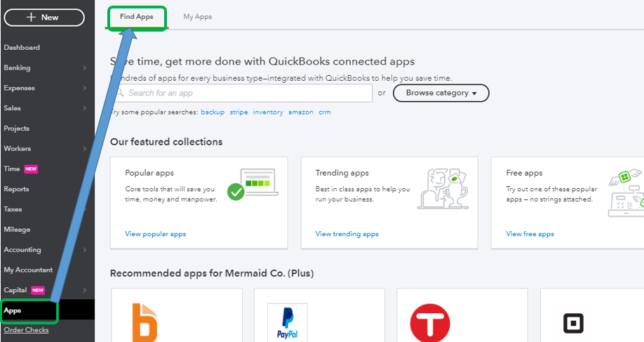Click the search magnifier icon
644x342 pixels.
(120, 93)
